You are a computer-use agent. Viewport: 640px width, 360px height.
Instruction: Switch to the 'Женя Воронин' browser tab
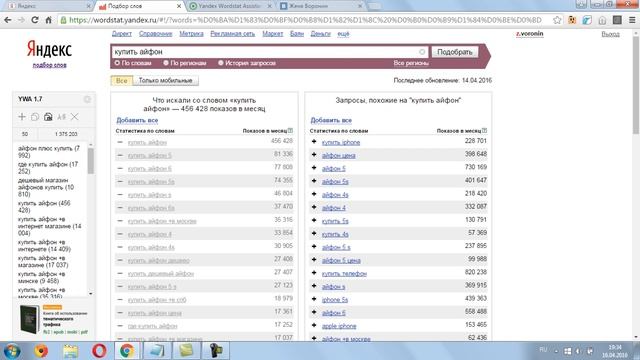click(x=321, y=6)
